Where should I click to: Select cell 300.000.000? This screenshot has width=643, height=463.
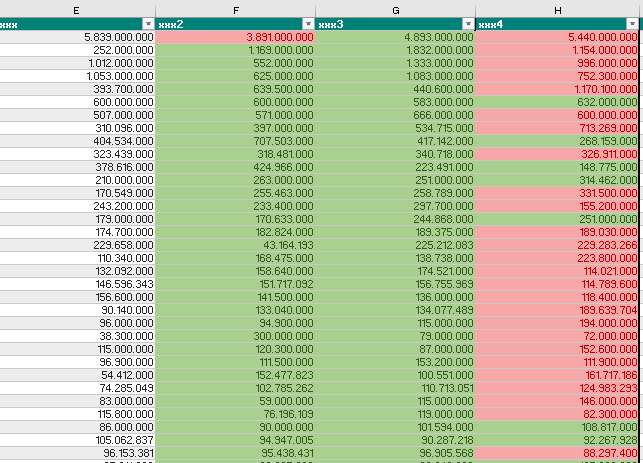coord(235,336)
